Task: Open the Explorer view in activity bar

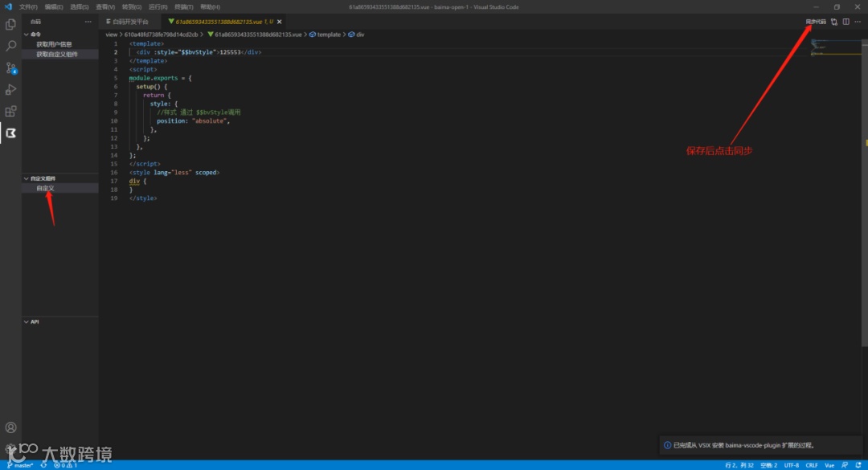Action: [x=10, y=24]
